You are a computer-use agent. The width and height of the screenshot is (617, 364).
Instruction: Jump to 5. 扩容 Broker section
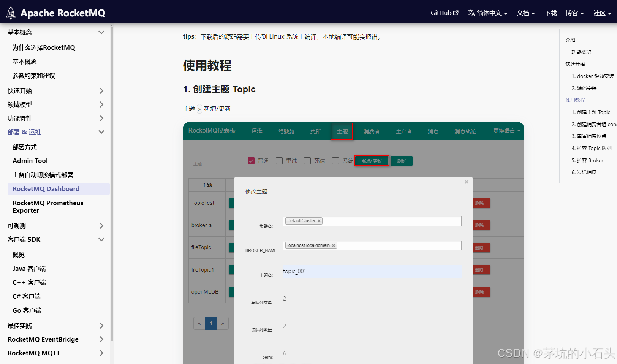tap(587, 160)
